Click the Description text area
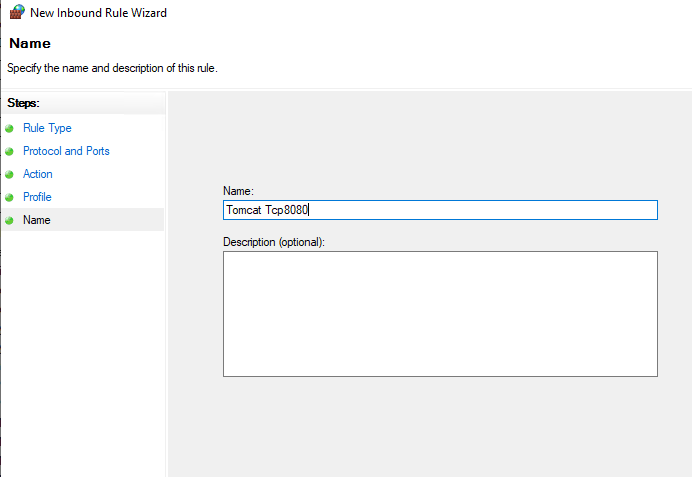The width and height of the screenshot is (692, 477). tap(440, 314)
